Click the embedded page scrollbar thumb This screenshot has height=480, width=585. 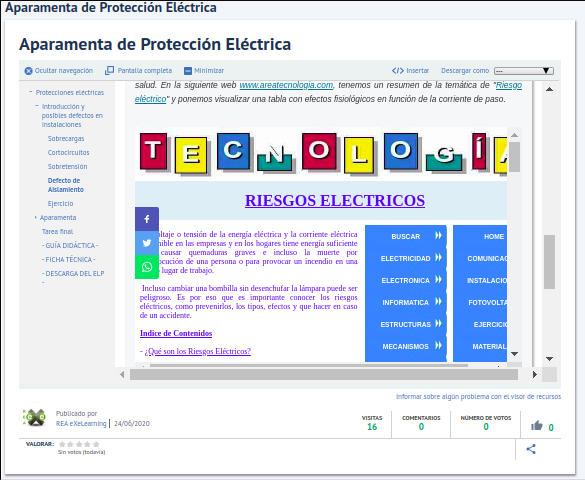(514, 157)
